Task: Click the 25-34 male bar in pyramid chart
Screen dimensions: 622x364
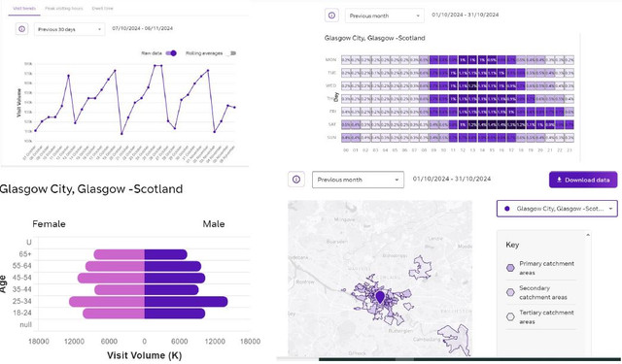Action: 186,302
